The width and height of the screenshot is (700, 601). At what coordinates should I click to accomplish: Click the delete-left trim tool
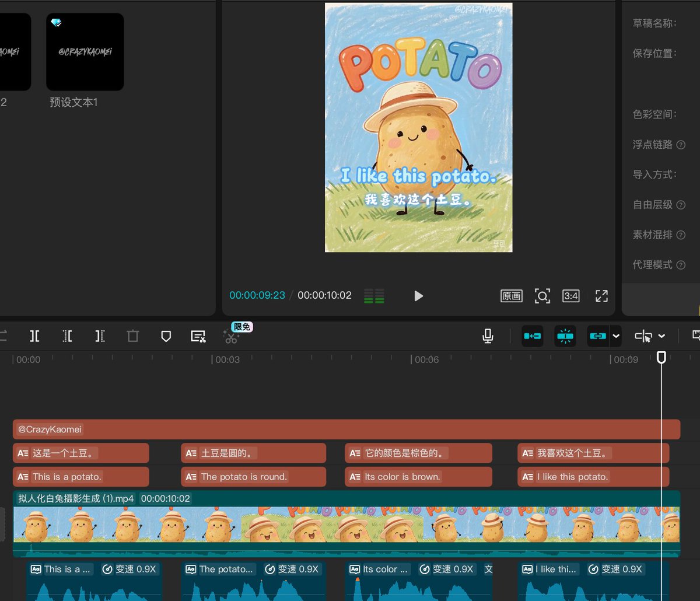click(x=68, y=336)
